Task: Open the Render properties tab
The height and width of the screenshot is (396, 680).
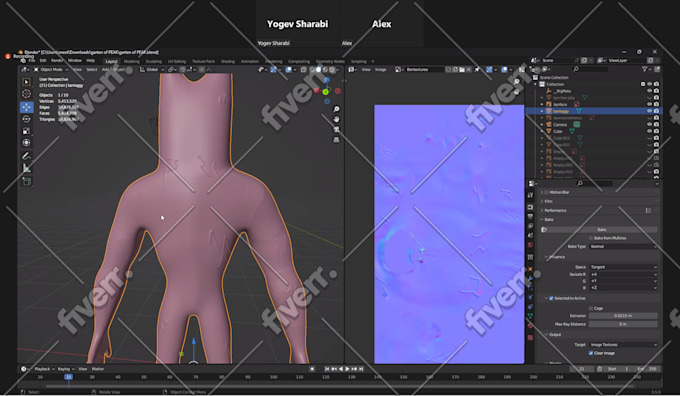Action: 530,207
